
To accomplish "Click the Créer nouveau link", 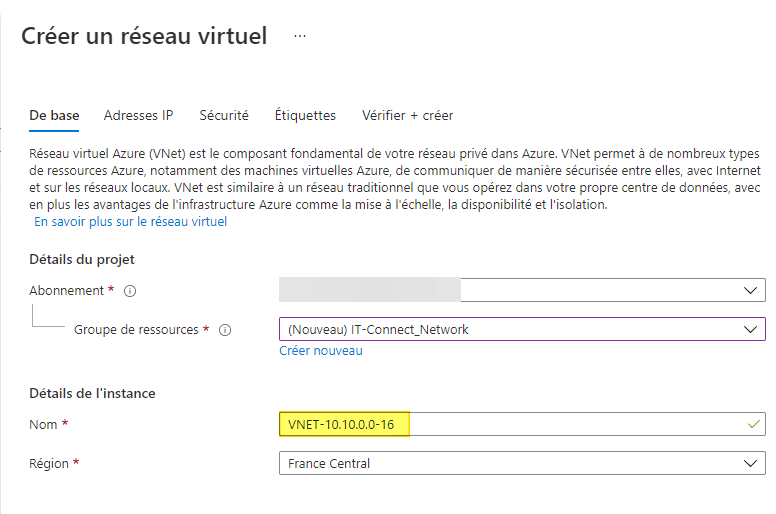I will click(x=320, y=351).
